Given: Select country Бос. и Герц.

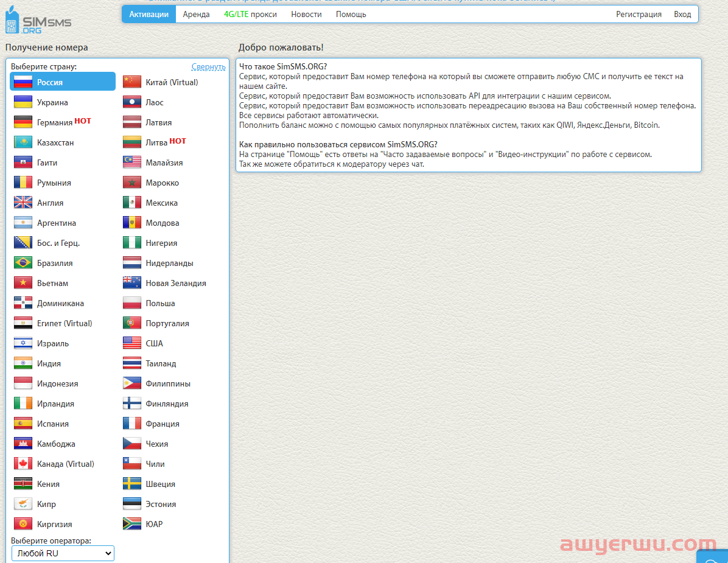Looking at the screenshot, I should click(58, 243).
